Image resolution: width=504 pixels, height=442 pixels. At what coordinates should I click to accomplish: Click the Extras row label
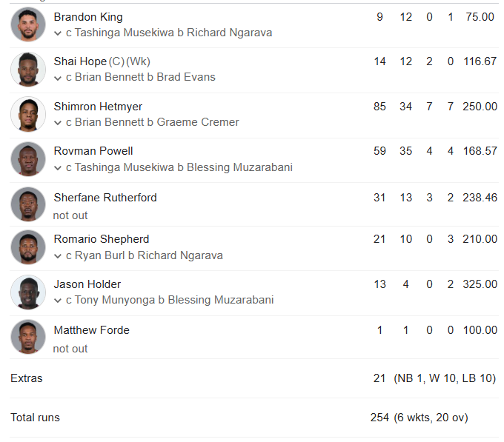click(x=27, y=378)
